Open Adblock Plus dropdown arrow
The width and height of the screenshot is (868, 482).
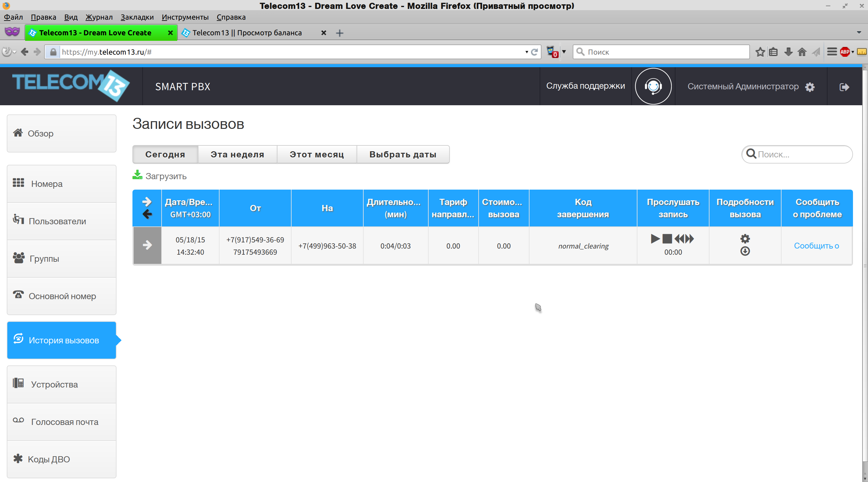tap(852, 52)
